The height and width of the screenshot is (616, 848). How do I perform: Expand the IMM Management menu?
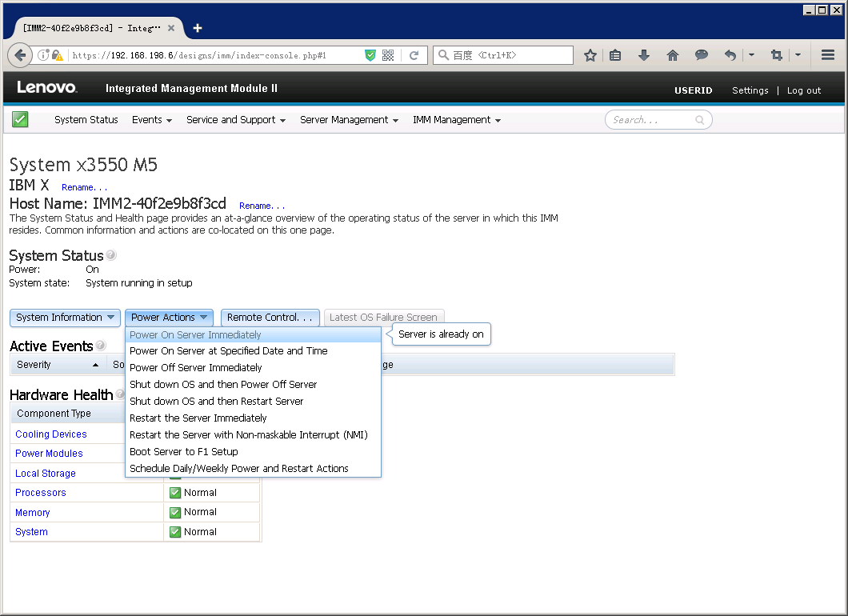click(x=457, y=120)
